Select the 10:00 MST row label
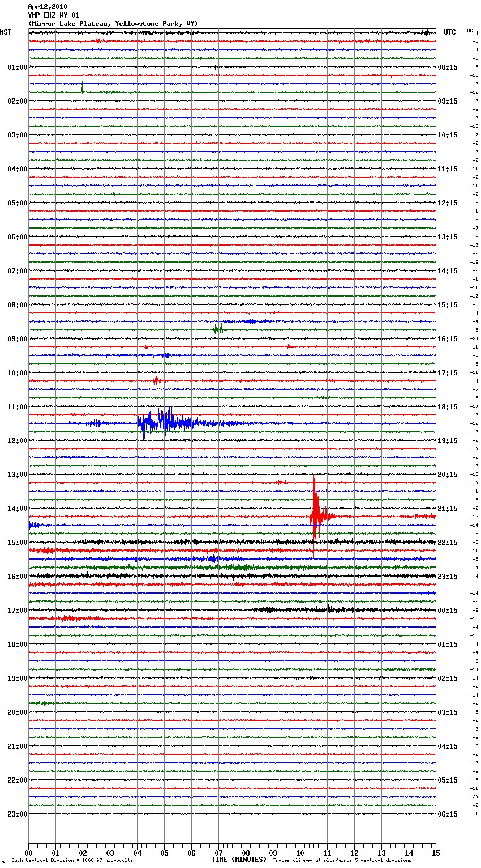This screenshot has width=481, height=868. [x=18, y=373]
